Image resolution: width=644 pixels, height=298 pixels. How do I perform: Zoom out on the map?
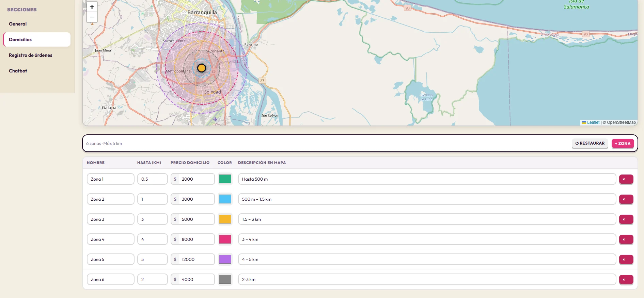92,17
